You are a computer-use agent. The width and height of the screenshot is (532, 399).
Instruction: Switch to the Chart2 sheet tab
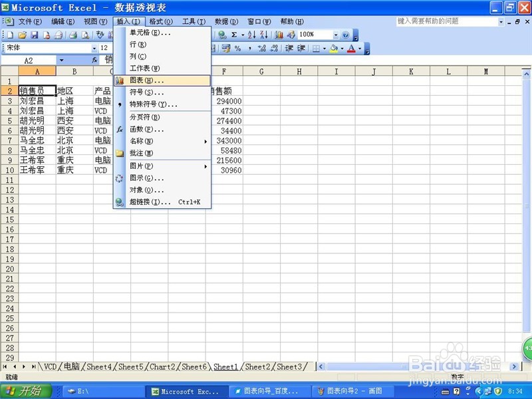[162, 367]
